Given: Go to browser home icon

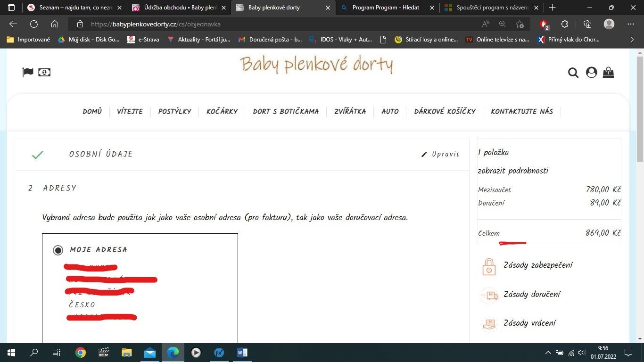Looking at the screenshot, I should click(55, 24).
